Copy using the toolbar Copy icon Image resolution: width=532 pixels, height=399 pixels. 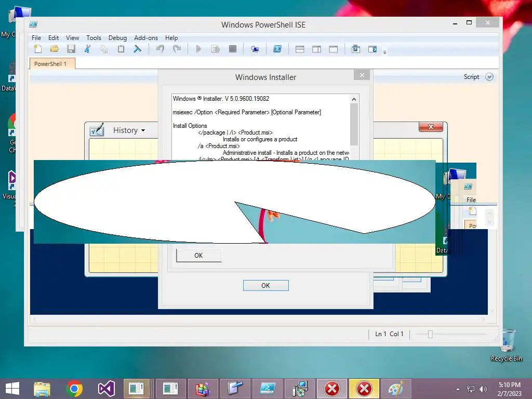(104, 49)
